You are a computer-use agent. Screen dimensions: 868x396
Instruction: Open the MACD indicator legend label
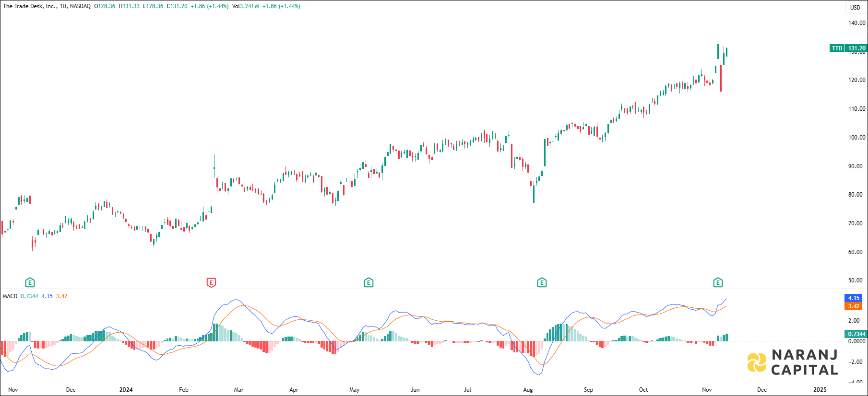pos(10,296)
